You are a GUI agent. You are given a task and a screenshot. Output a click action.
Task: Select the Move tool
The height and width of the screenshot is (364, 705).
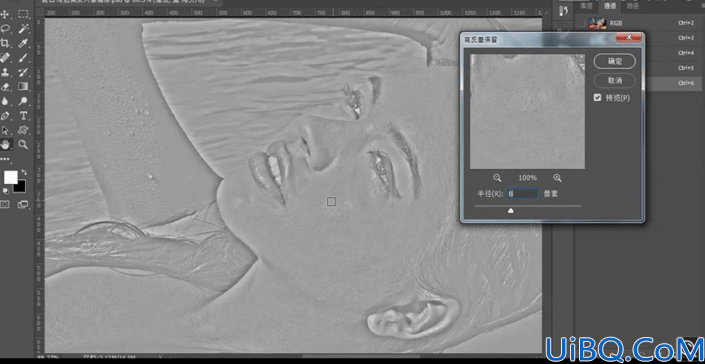(5, 14)
